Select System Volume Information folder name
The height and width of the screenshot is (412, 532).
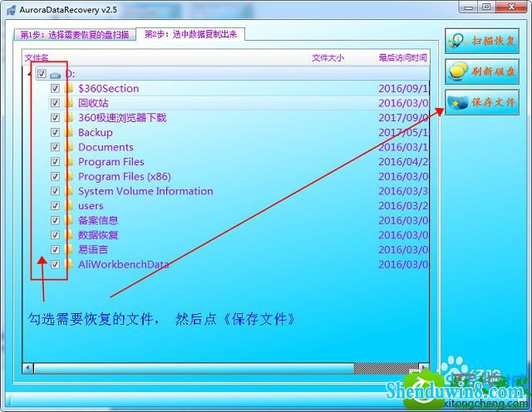click(x=145, y=191)
